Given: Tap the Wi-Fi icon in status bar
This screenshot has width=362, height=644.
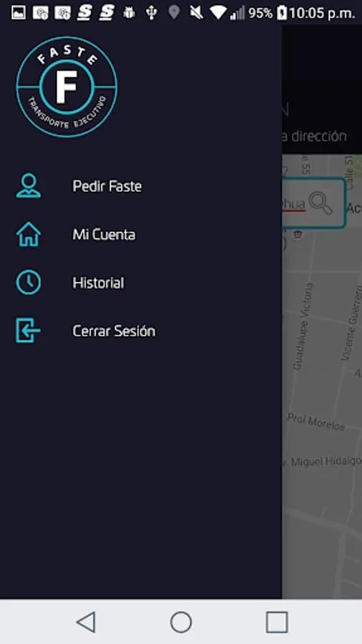Looking at the screenshot, I should click(218, 13).
